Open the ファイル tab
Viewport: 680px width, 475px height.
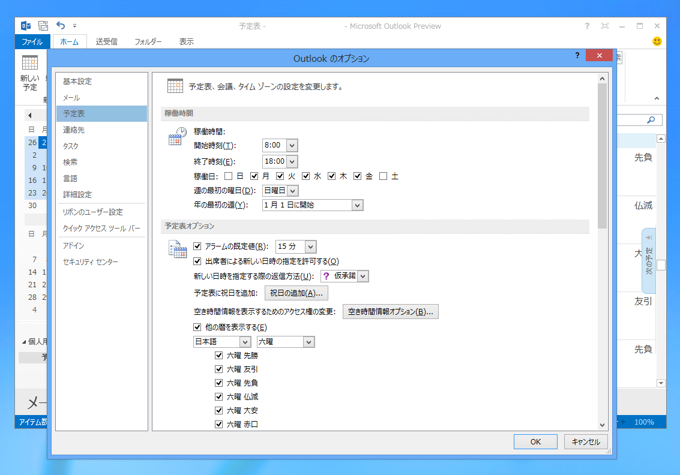(32, 42)
